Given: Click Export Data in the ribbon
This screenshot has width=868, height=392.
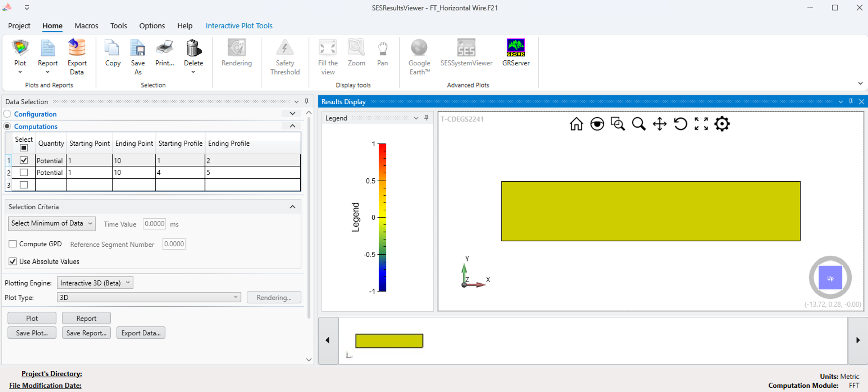Looking at the screenshot, I should click(77, 57).
